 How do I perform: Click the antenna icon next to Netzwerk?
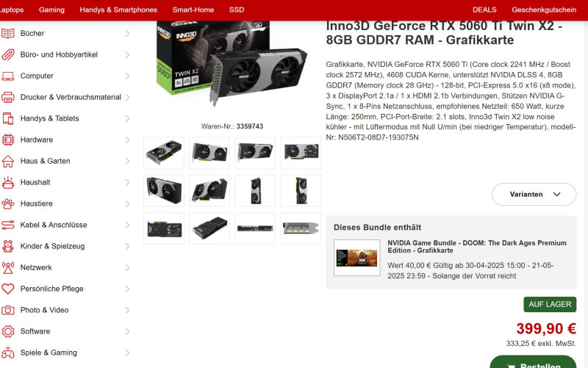click(8, 267)
